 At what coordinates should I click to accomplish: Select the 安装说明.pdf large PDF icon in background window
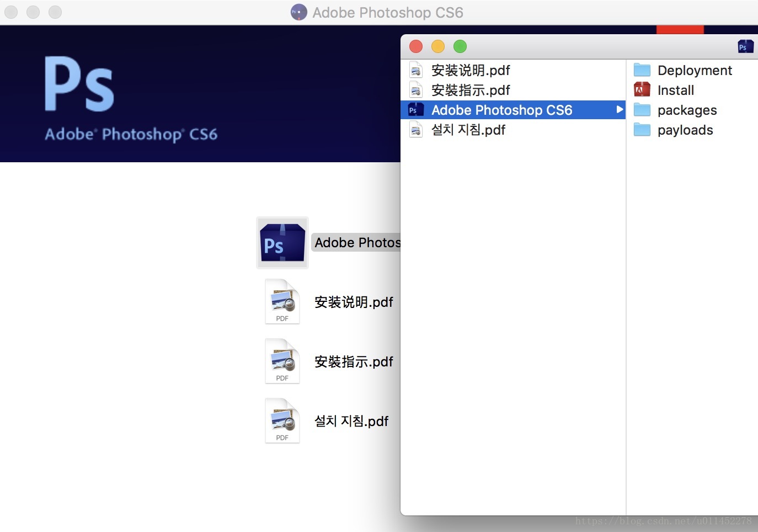coord(282,301)
